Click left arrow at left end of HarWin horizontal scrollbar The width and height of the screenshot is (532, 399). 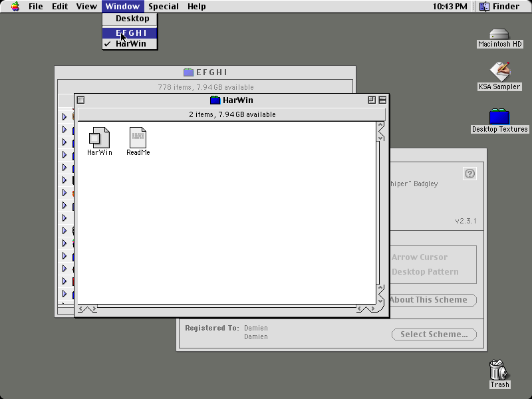(80, 309)
